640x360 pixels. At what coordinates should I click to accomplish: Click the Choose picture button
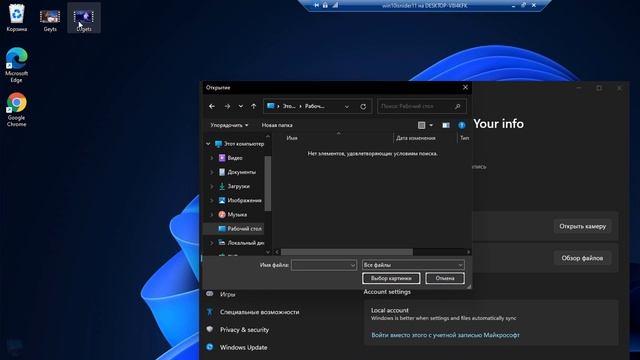(x=391, y=278)
